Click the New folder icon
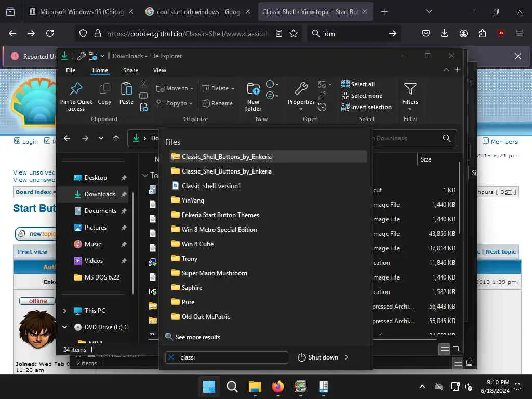This screenshot has height=399, width=532. [x=253, y=89]
